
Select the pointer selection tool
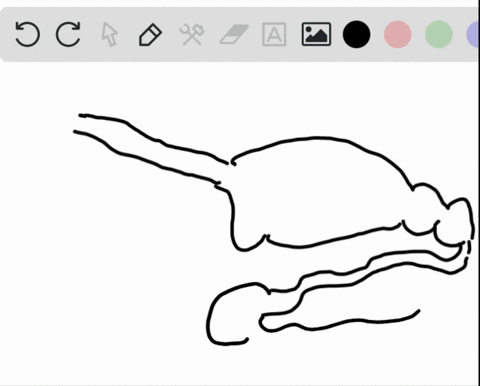coord(109,34)
